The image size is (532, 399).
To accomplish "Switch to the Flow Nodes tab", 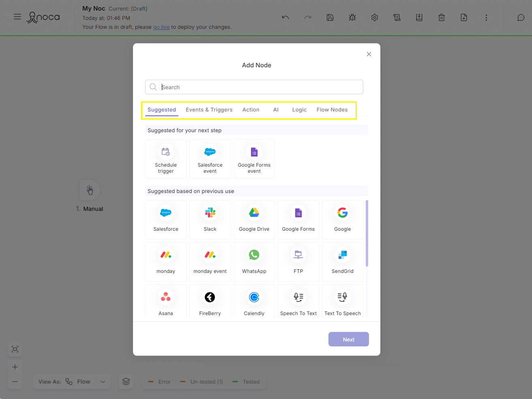I will 332,110.
